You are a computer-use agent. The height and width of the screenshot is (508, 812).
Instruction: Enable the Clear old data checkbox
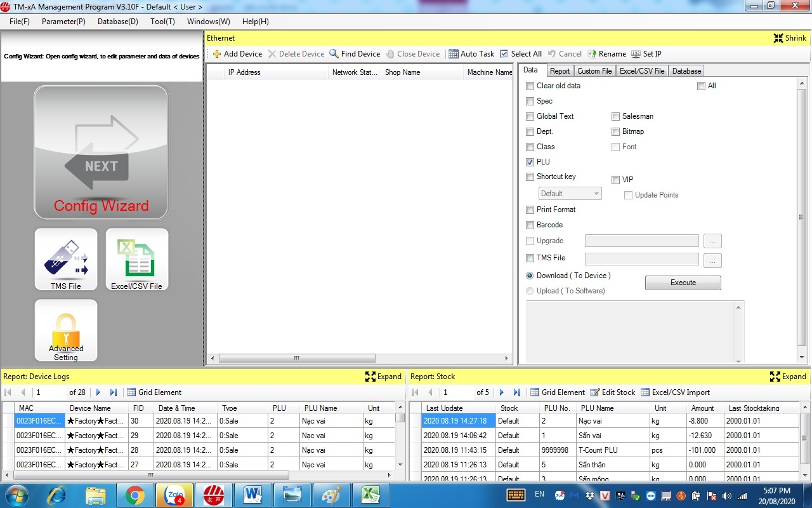click(530, 86)
